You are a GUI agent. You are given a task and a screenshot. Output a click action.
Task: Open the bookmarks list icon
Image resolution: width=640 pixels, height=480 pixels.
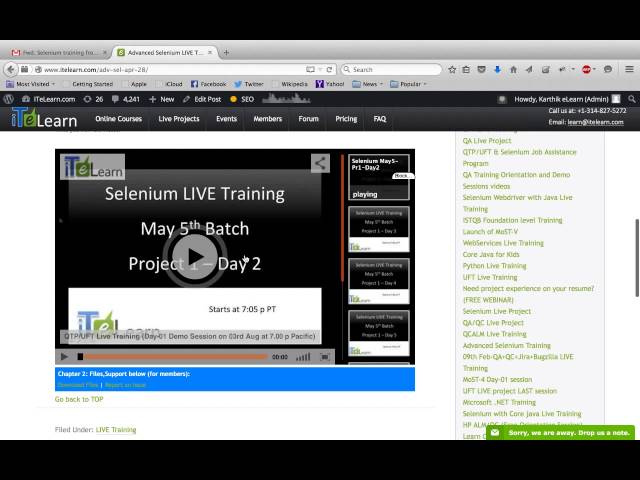tap(466, 69)
